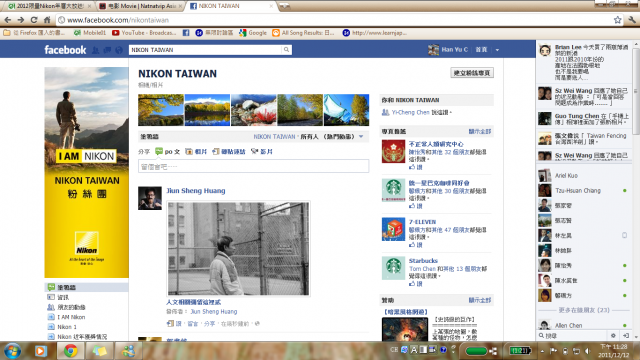Click the browser address bar
This screenshot has height=360, width=640.
pyautogui.click(x=334, y=20)
